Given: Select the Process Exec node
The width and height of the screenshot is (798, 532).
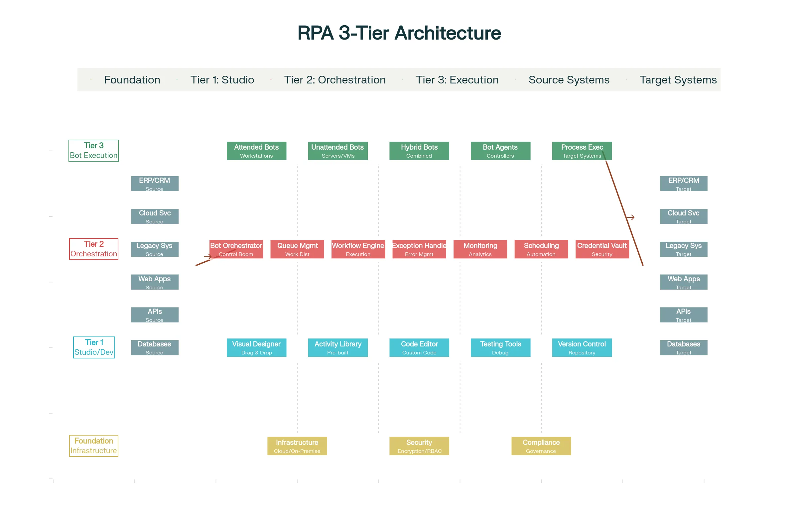Looking at the screenshot, I should pyautogui.click(x=582, y=150).
